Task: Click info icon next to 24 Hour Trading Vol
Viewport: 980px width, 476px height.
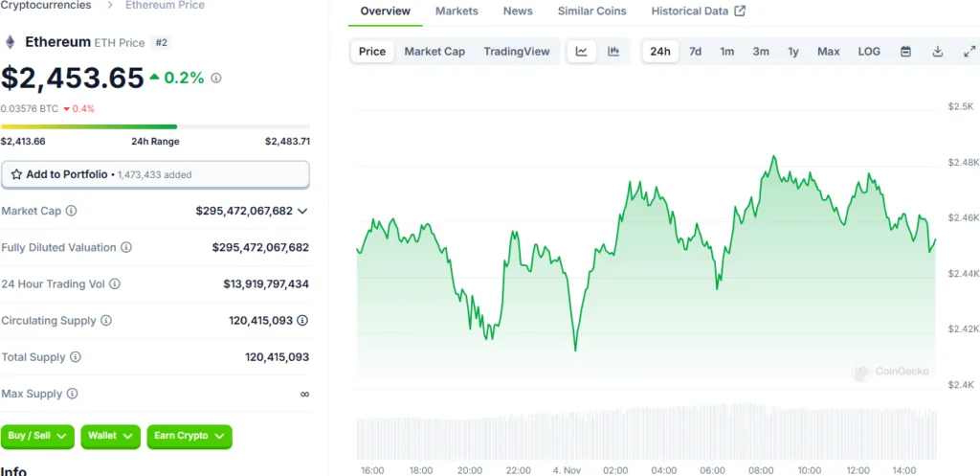Action: click(x=115, y=284)
